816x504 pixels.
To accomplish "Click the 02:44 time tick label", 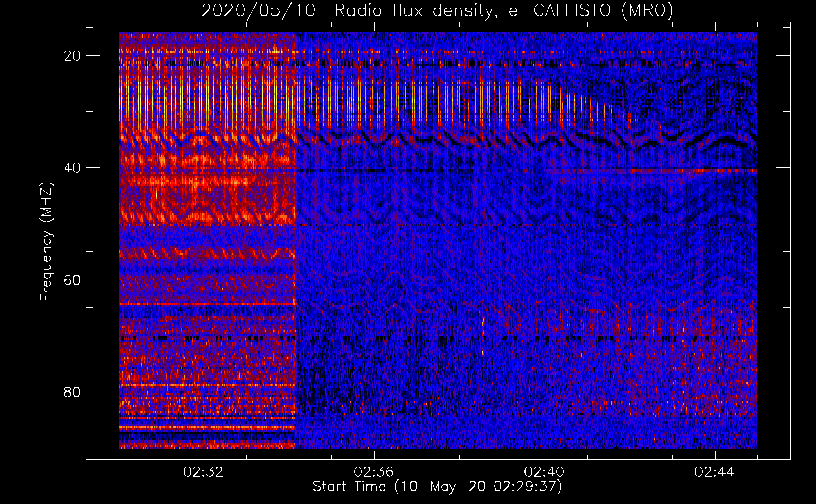I will 715,472.
